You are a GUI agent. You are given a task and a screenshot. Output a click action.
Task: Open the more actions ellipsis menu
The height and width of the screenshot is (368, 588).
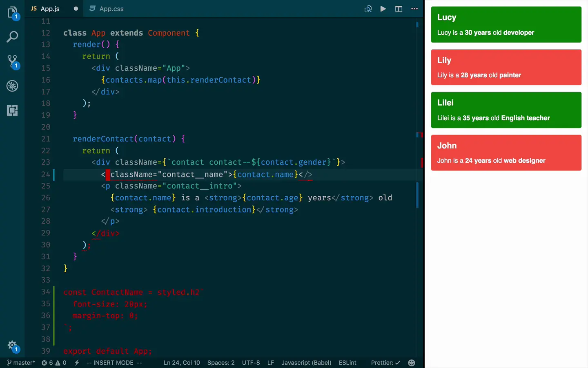coord(414,9)
